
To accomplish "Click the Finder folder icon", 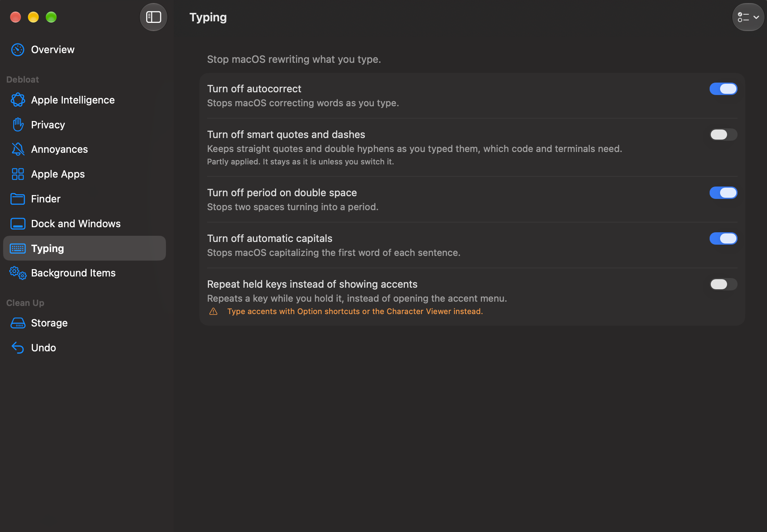I will click(x=18, y=199).
